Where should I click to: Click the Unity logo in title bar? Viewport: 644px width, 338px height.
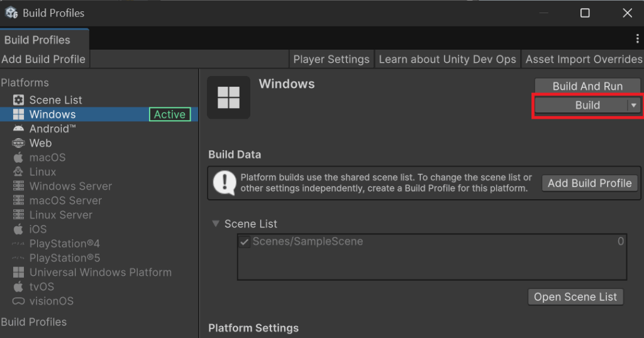(11, 13)
